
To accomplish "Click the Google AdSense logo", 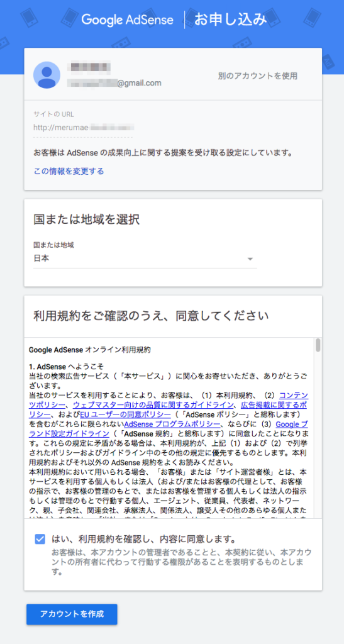I will coord(128,19).
